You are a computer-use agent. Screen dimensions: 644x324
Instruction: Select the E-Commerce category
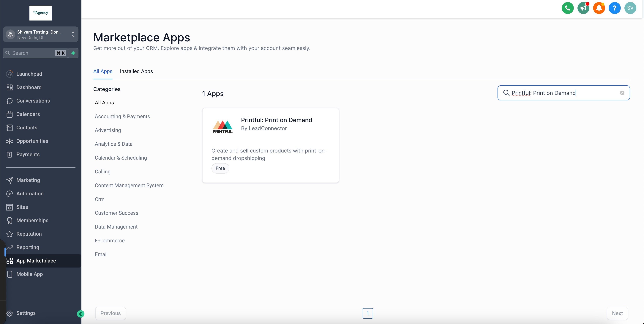coord(110,241)
